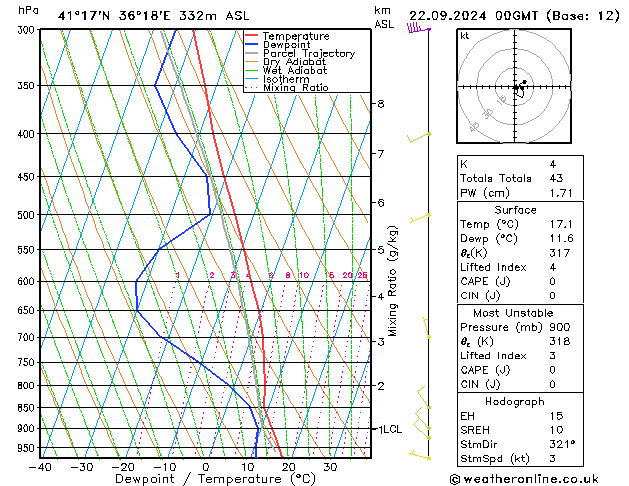Click the yellow wind barb at 500 hPa
The height and width of the screenshot is (486, 629).
(420, 218)
